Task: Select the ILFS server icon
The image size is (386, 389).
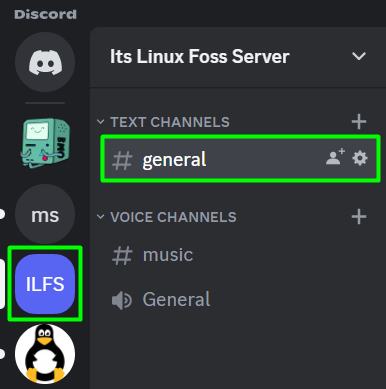Action: coord(45,284)
